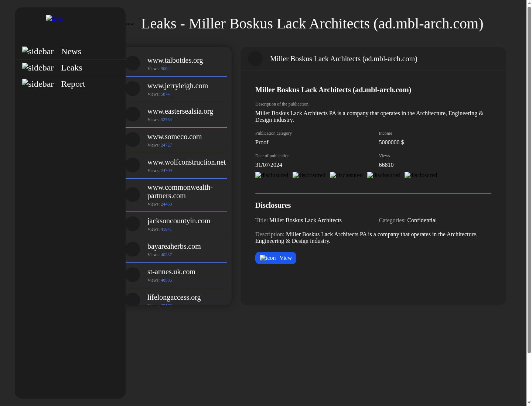This screenshot has width=532, height=406.
Task: Click the income value 5000000 $
Action: (x=391, y=142)
